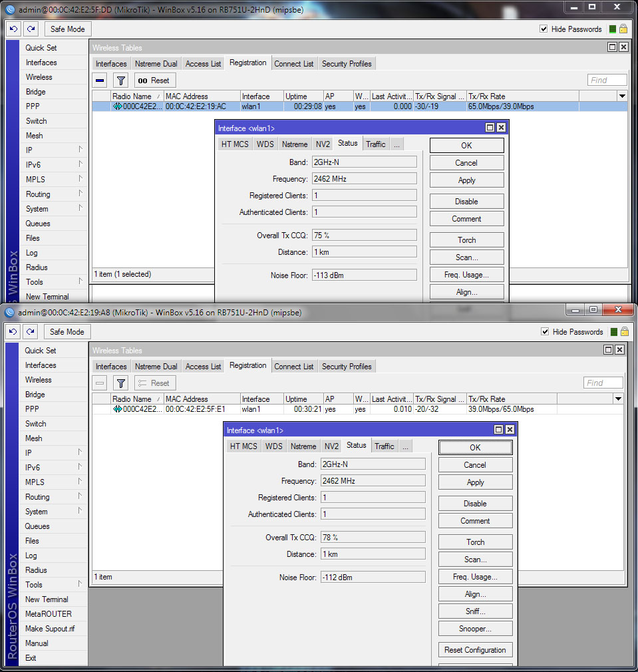The width and height of the screenshot is (638, 672).
Task: Maximize the bottom Interface wlan1 dialog
Action: [x=499, y=429]
